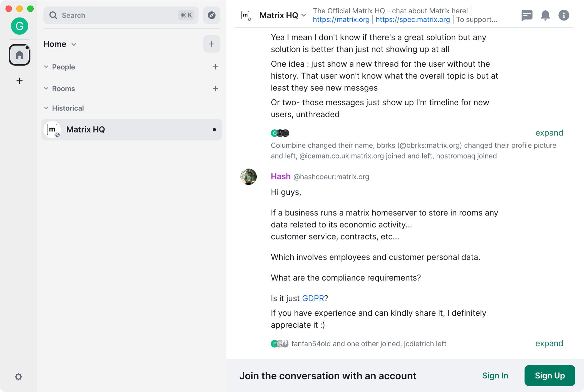Click the search input field
Viewport: 584px width, 392px height.
point(120,15)
